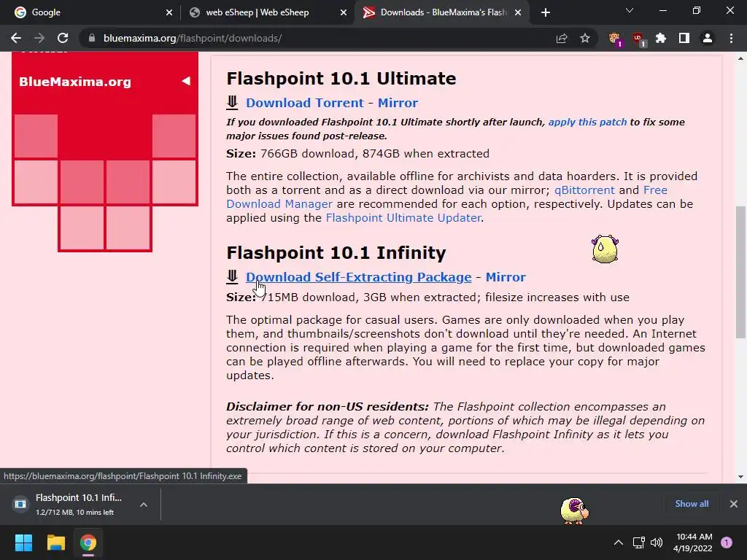The image size is (747, 560).
Task: Open the network tray icon
Action: [x=639, y=542]
